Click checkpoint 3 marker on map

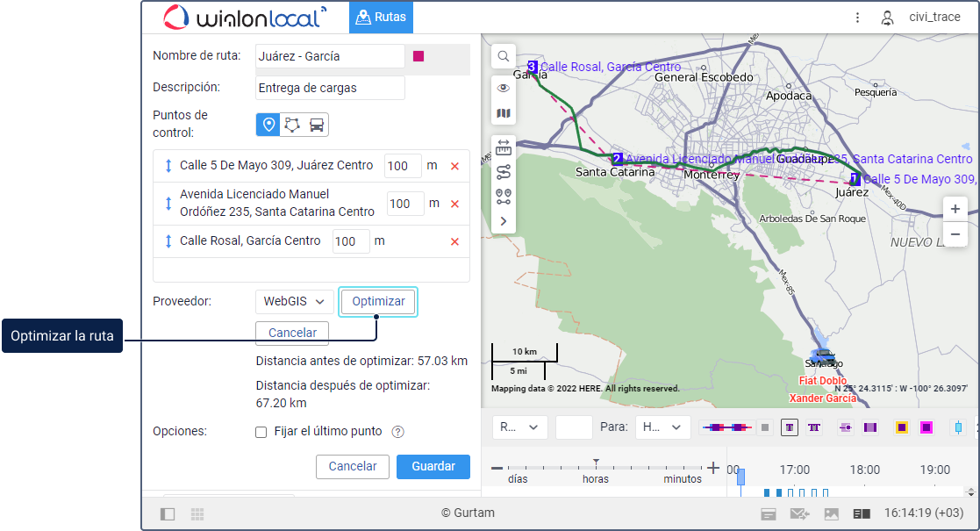tap(532, 67)
